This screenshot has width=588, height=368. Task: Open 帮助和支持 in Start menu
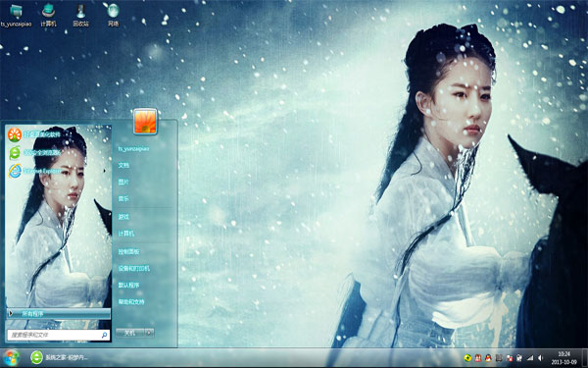(131, 302)
